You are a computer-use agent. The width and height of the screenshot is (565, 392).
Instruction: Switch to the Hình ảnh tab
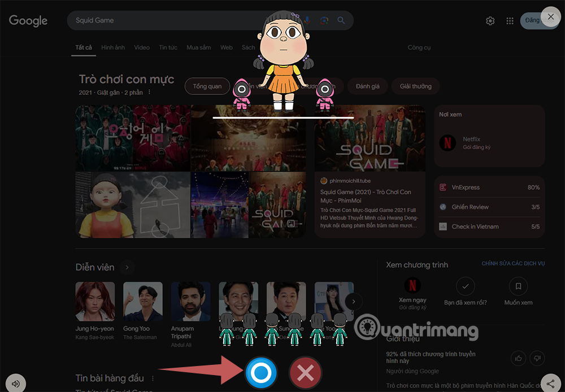[x=113, y=47]
